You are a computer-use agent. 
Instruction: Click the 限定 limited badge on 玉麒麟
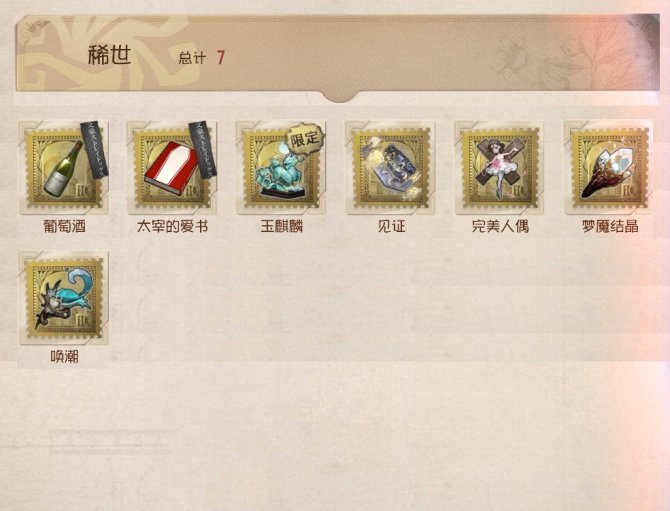306,138
